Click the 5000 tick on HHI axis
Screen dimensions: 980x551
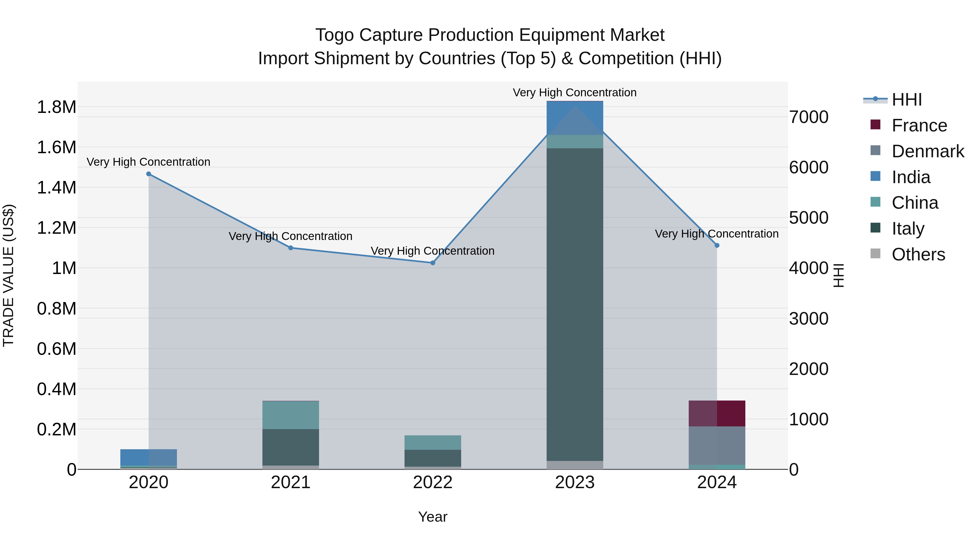point(809,218)
